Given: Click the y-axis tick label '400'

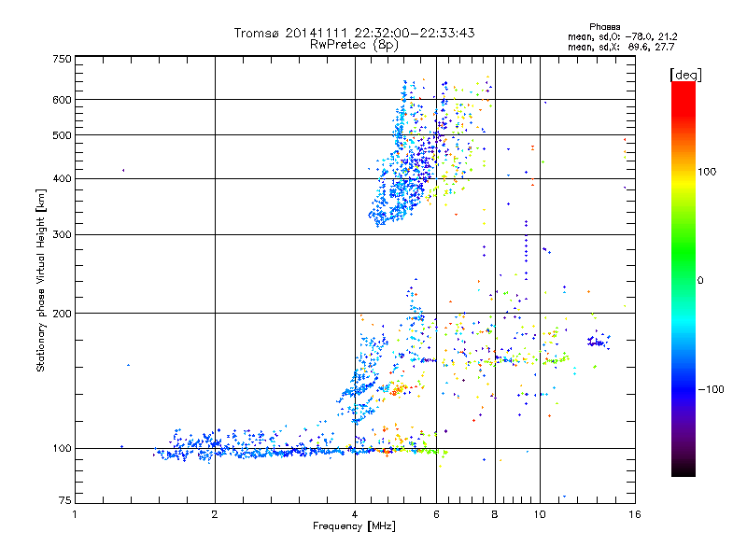Looking at the screenshot, I should [62, 179].
